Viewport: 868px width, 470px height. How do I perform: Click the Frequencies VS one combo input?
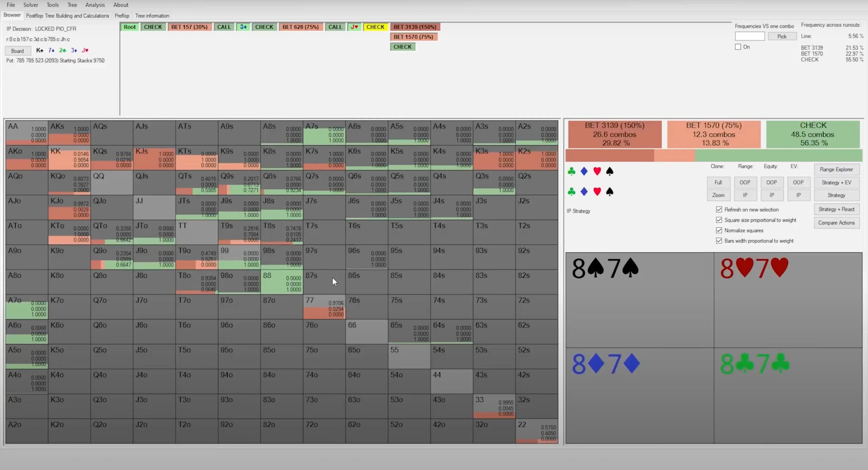pos(750,36)
